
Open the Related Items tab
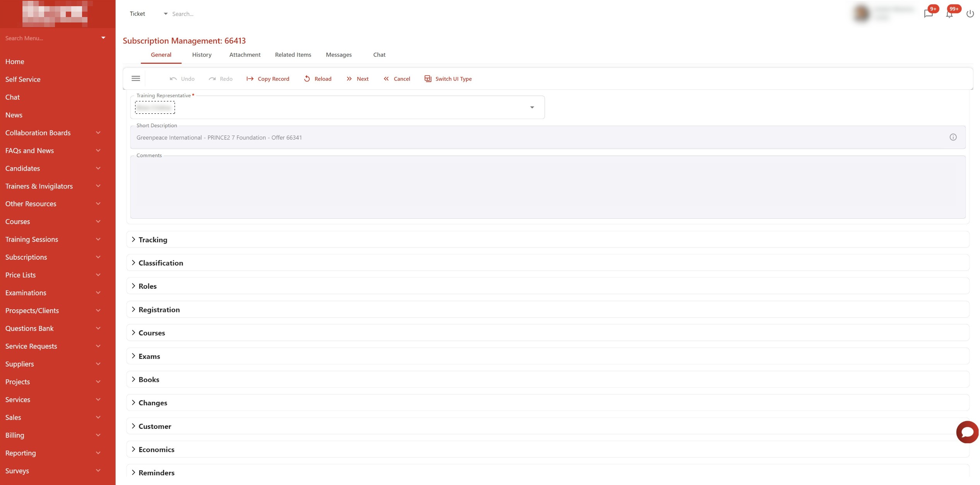point(293,55)
